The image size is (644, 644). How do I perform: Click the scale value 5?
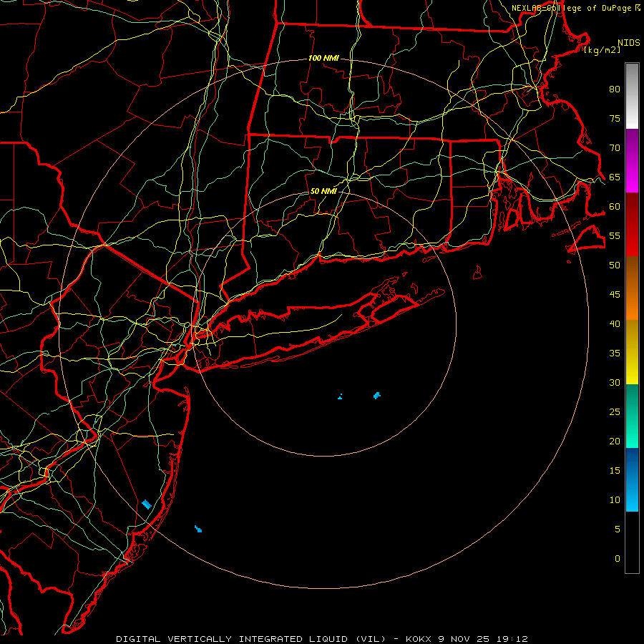tap(618, 530)
